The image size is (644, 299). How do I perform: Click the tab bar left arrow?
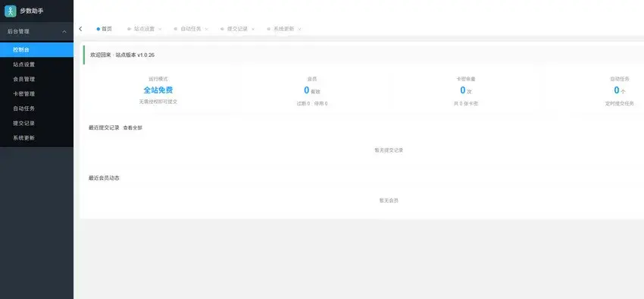[80, 29]
